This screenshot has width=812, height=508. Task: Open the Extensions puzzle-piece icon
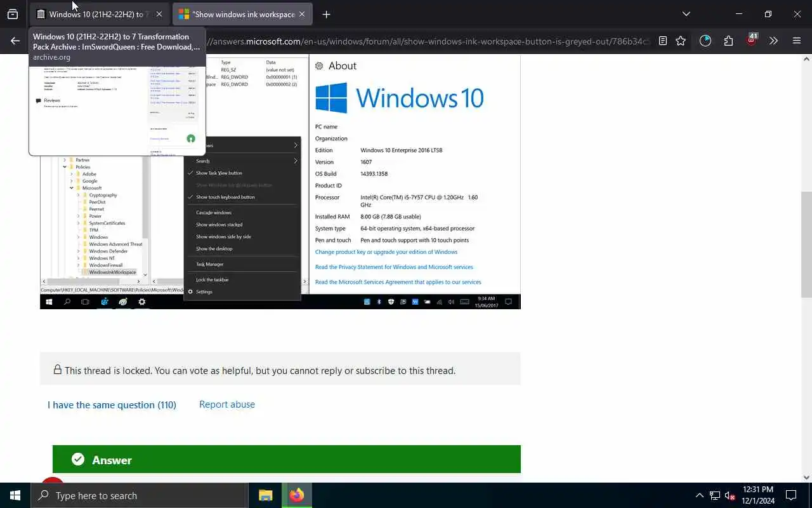pyautogui.click(x=728, y=41)
